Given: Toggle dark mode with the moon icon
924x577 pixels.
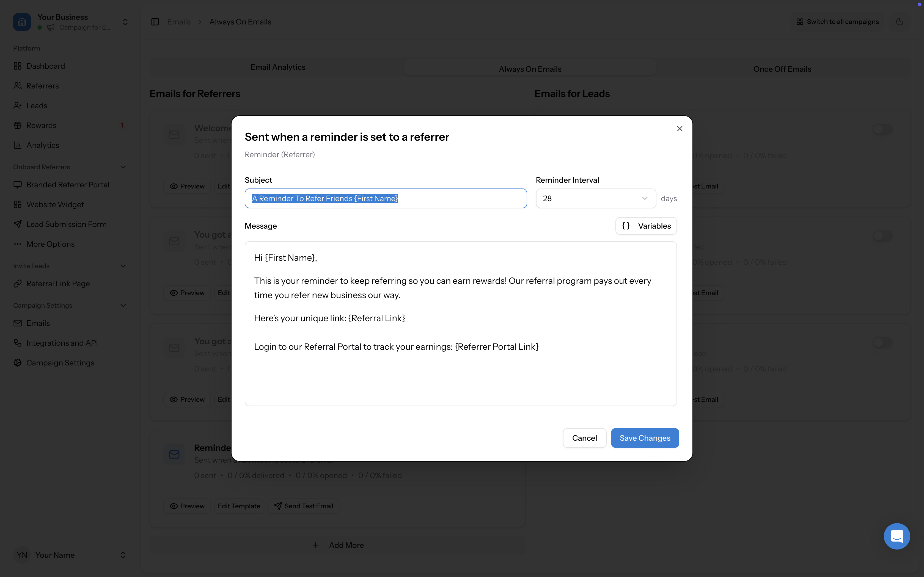Looking at the screenshot, I should 900,21.
